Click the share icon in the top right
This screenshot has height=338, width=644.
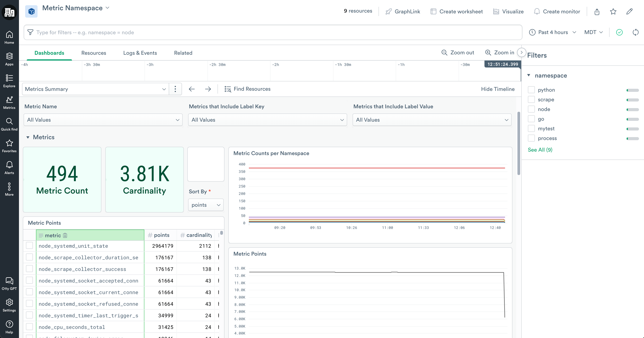coord(597,11)
